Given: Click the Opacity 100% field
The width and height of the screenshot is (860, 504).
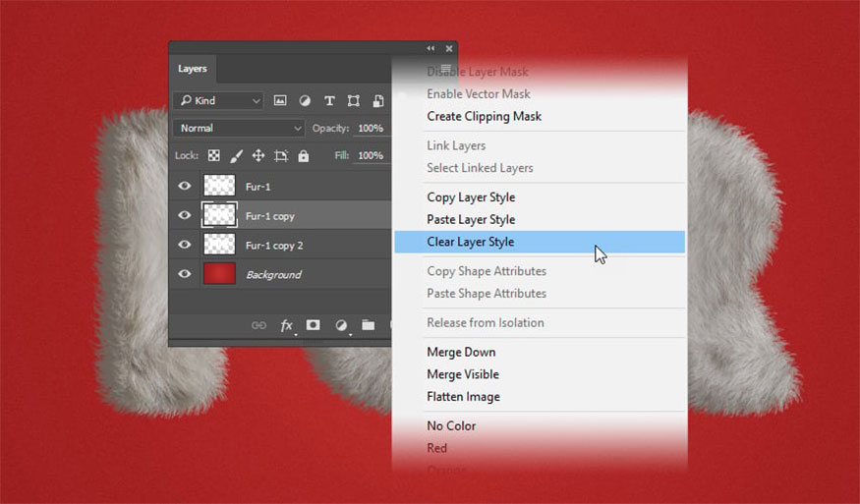Looking at the screenshot, I should pyautogui.click(x=372, y=128).
